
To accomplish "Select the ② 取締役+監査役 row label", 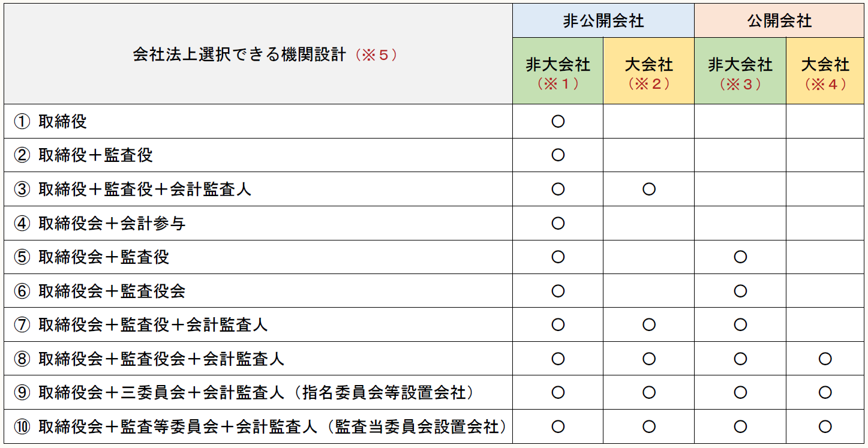I will click(x=83, y=155).
